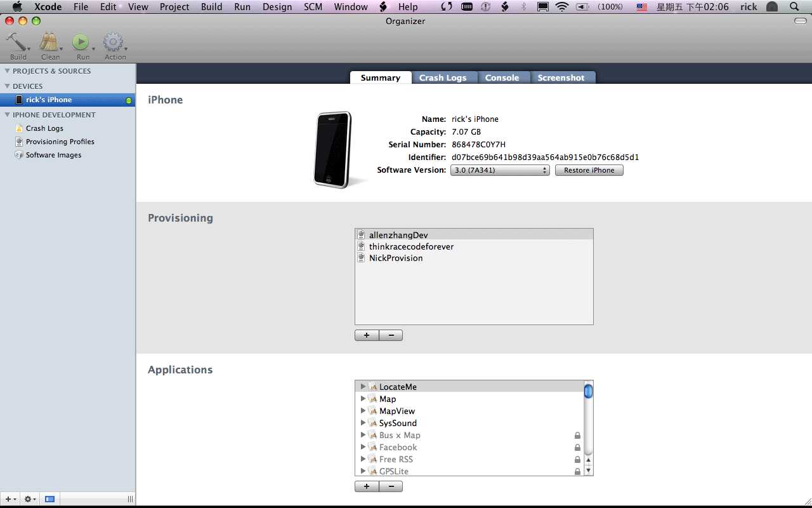The width and height of the screenshot is (812, 508).
Task: Select the allenzhangDev provisioning profile
Action: coord(474,235)
